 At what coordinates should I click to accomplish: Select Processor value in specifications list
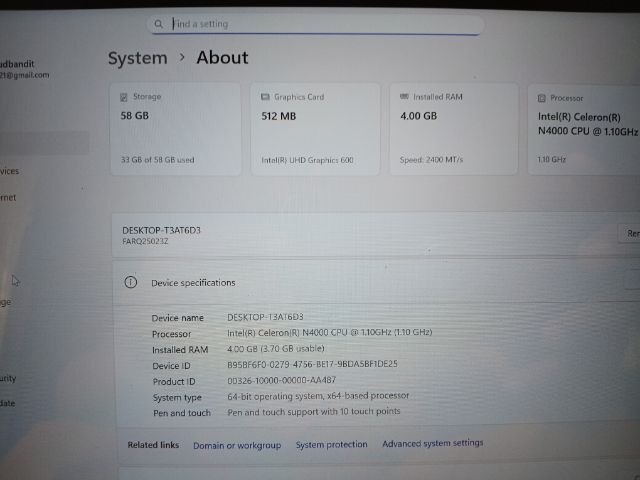pos(329,333)
